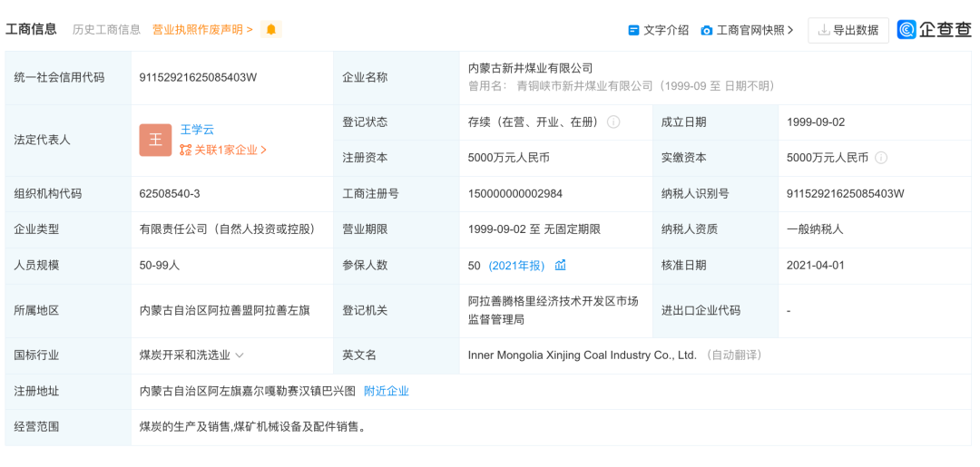Click English name Inner Mongolia Xinjing Coal Industry
Viewport: 980px width, 467px height.
click(582, 355)
